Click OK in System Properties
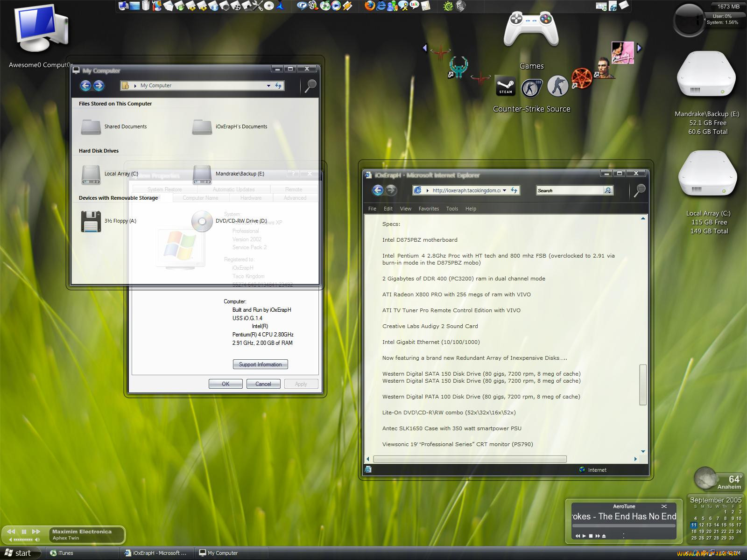 226,384
